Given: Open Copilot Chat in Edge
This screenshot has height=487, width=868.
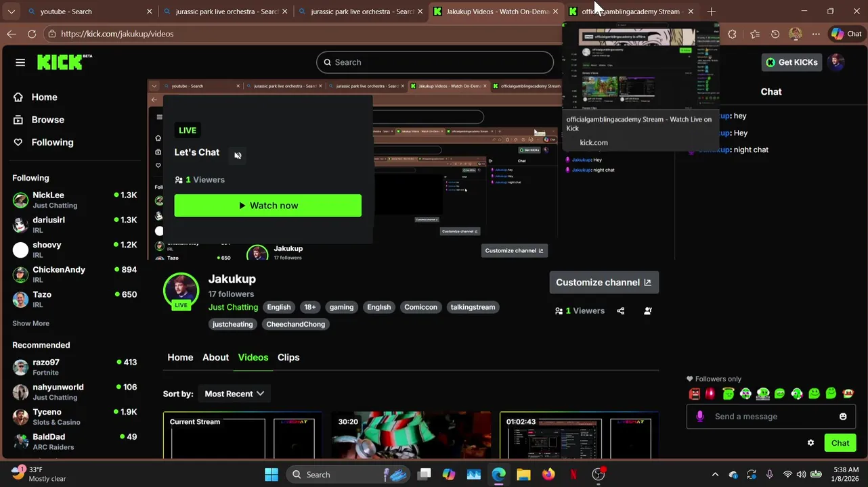Looking at the screenshot, I should click(846, 34).
